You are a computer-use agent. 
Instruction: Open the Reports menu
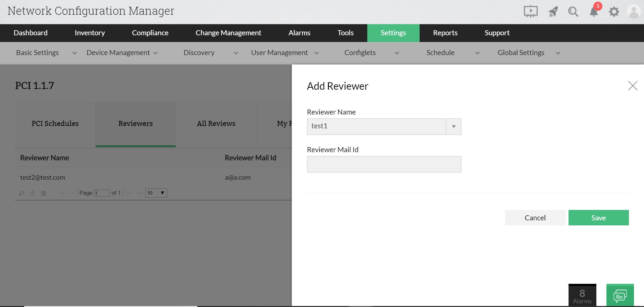point(445,33)
